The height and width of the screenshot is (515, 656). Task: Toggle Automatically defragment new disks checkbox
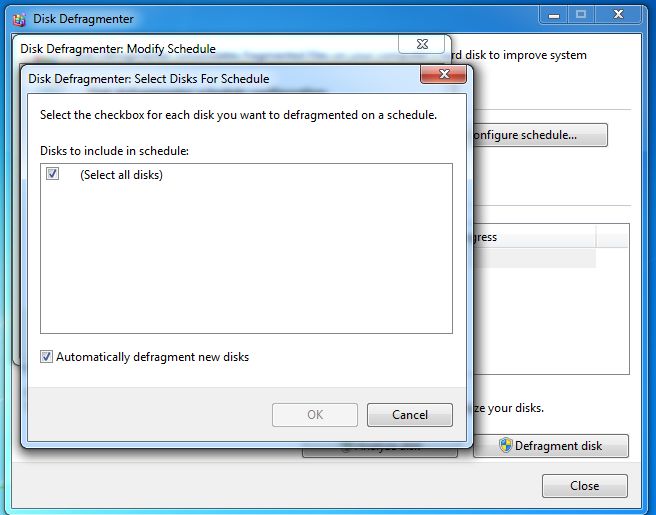click(46, 356)
